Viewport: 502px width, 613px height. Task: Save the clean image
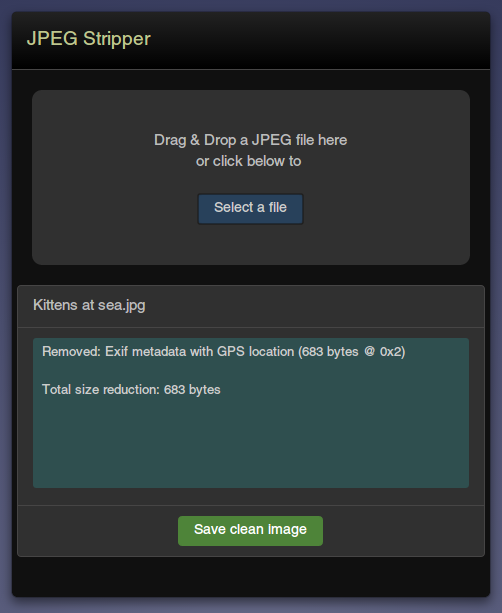[x=250, y=531]
